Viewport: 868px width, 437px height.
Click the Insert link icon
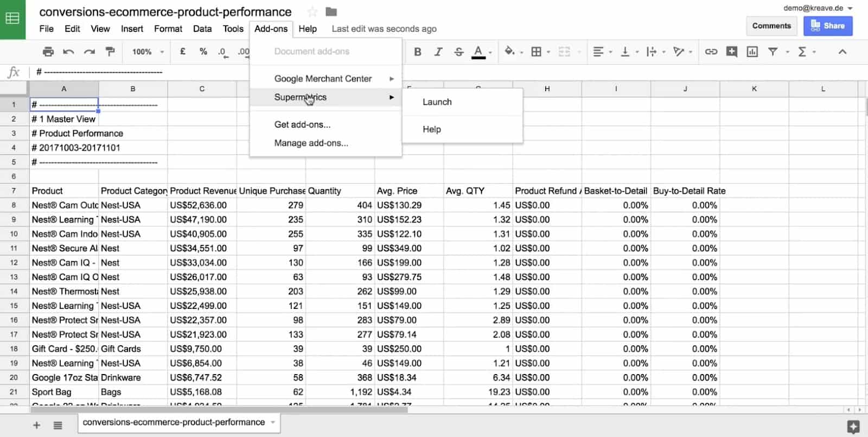click(711, 52)
